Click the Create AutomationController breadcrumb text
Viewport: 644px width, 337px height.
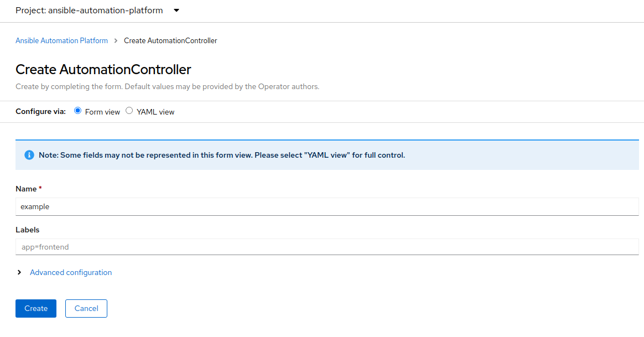click(170, 40)
